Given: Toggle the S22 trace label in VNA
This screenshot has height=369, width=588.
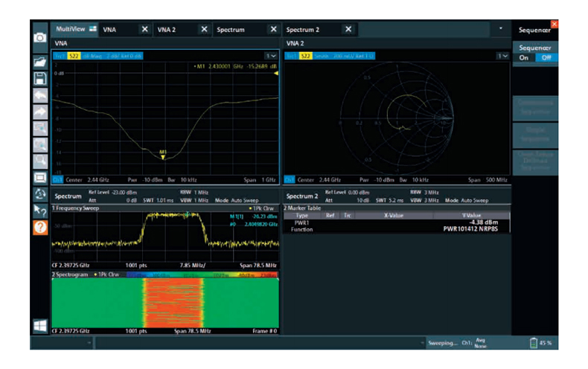Looking at the screenshot, I should point(74,56).
